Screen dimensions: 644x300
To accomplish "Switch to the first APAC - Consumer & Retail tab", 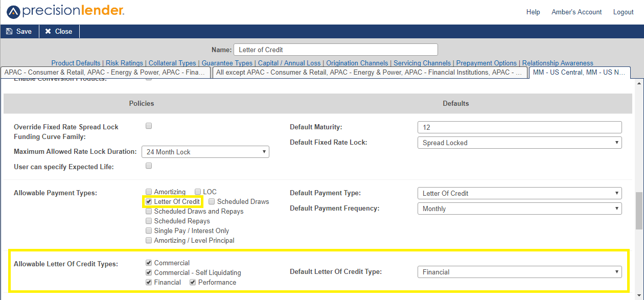I will click(105, 73).
